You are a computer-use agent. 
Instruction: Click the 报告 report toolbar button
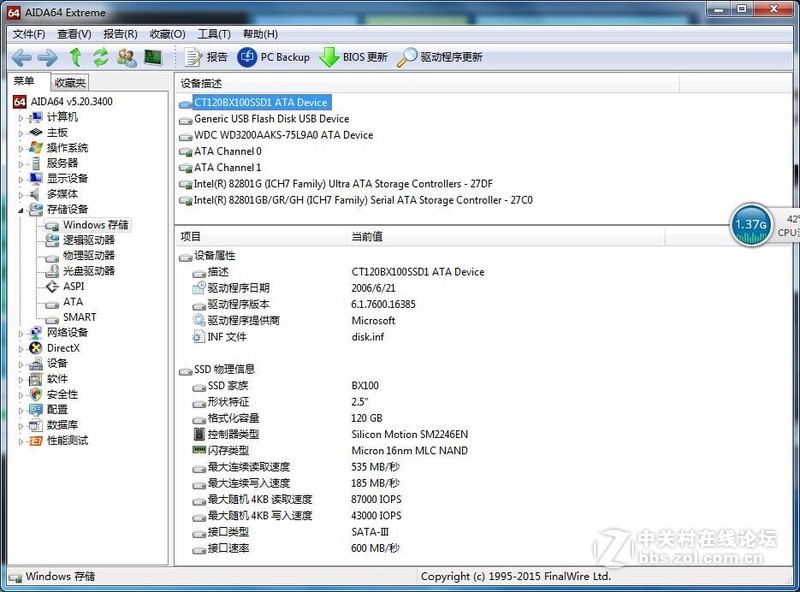pyautogui.click(x=206, y=57)
